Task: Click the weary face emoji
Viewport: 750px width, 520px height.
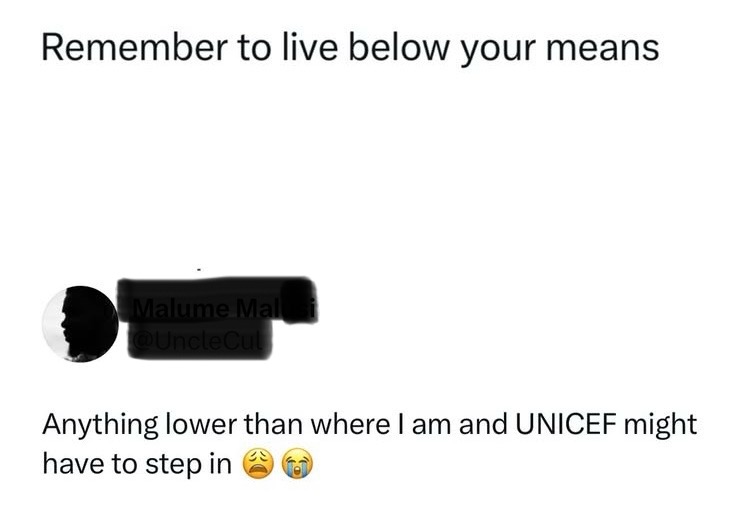Action: [259, 464]
